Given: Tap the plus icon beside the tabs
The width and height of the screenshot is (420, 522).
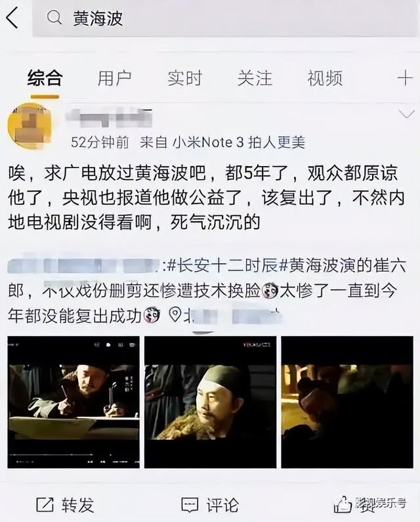Looking at the screenshot, I should 405,79.
